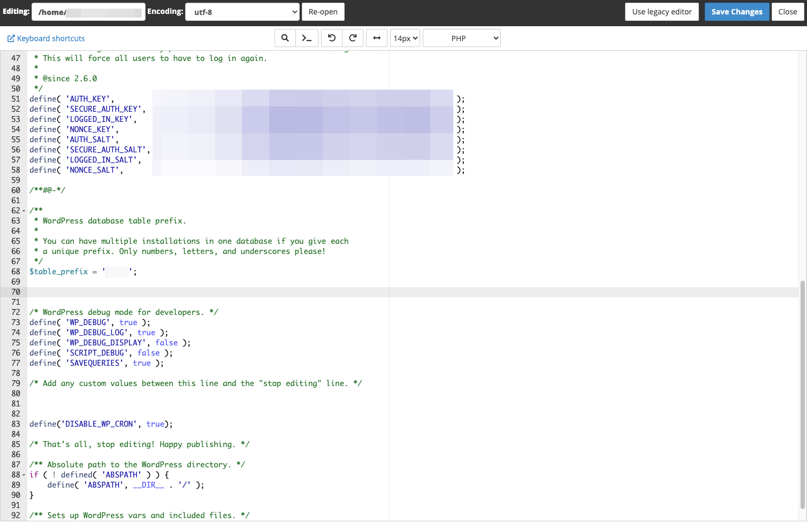This screenshot has width=807, height=532.
Task: Toggle line wrap arrows icon
Action: point(377,38)
